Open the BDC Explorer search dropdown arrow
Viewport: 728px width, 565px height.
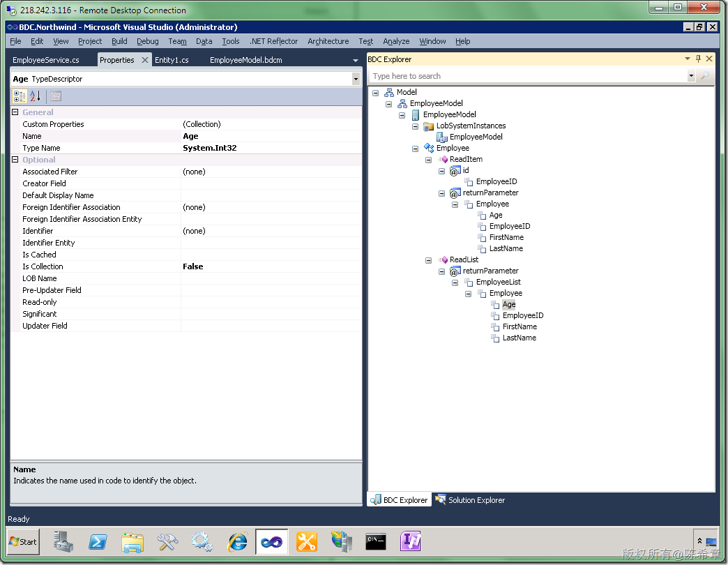(x=691, y=75)
